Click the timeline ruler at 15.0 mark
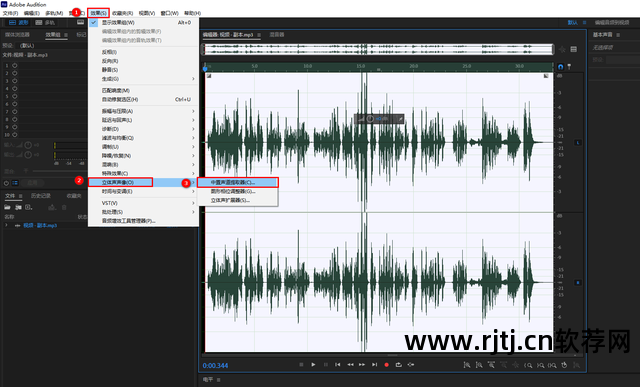The image size is (640, 387). pyautogui.click(x=360, y=66)
